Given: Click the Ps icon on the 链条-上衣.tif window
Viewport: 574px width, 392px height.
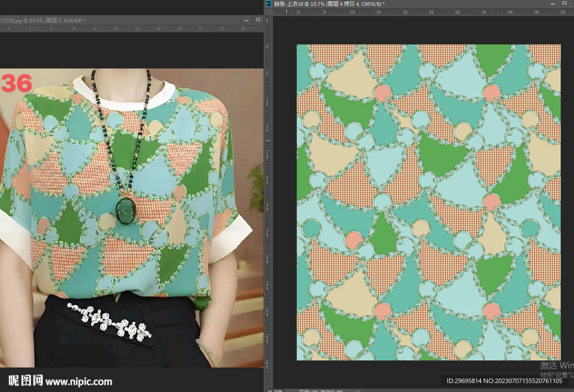Looking at the screenshot, I should pyautogui.click(x=269, y=3).
